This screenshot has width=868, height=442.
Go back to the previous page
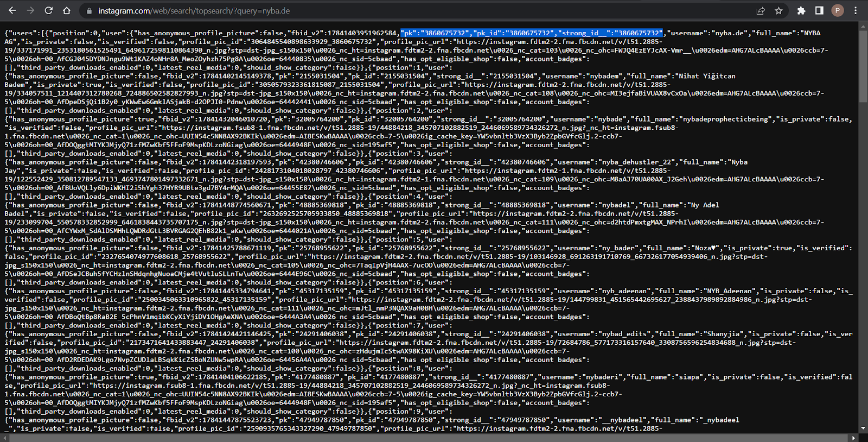12,10
